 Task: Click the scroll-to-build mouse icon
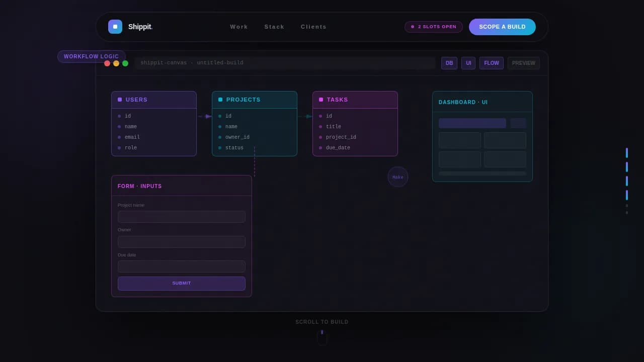pyautogui.click(x=322, y=337)
